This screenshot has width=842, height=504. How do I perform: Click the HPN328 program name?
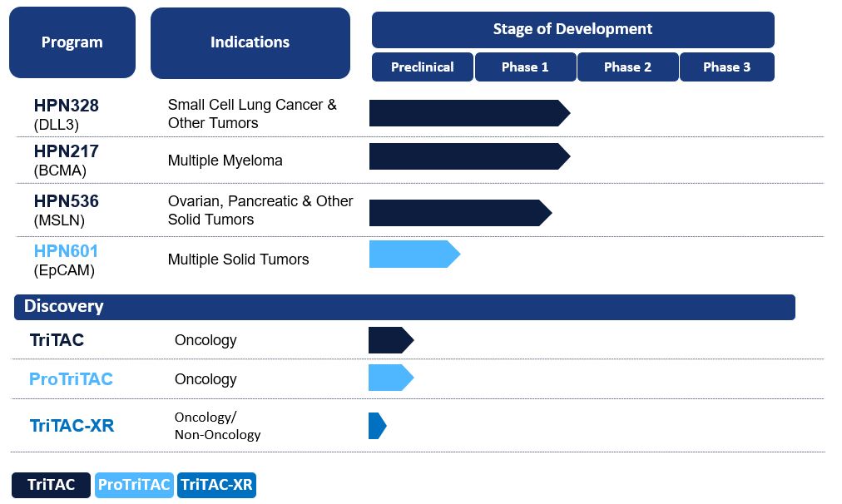point(66,106)
